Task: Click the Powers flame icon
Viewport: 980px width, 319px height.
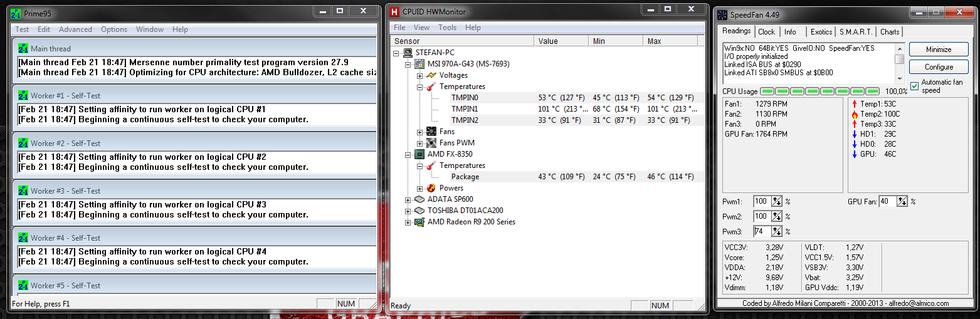Action: [x=431, y=188]
